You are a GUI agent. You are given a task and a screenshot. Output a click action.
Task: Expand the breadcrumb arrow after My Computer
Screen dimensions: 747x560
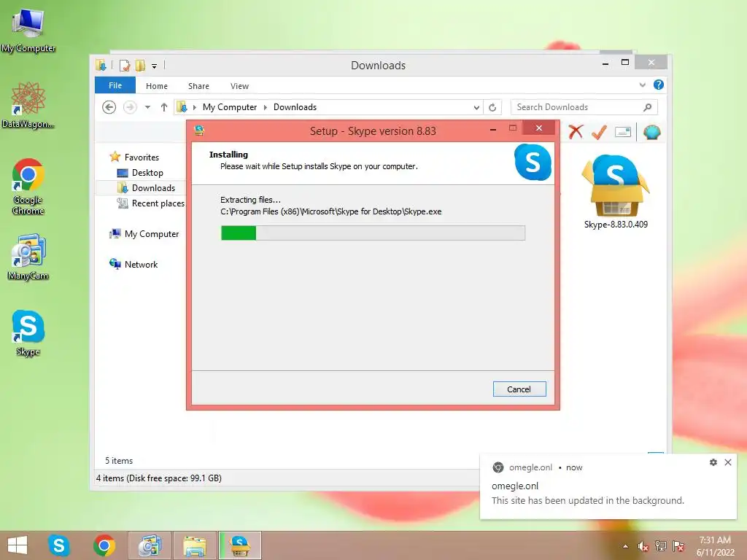point(266,107)
